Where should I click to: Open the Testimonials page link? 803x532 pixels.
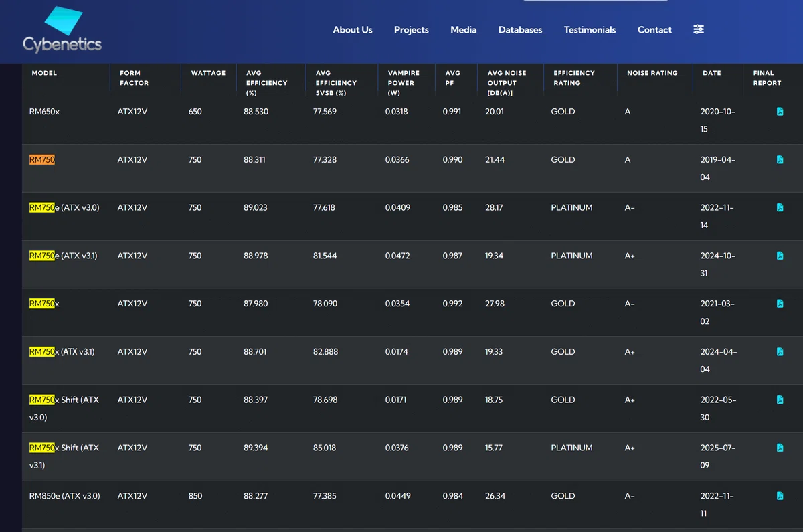point(590,30)
